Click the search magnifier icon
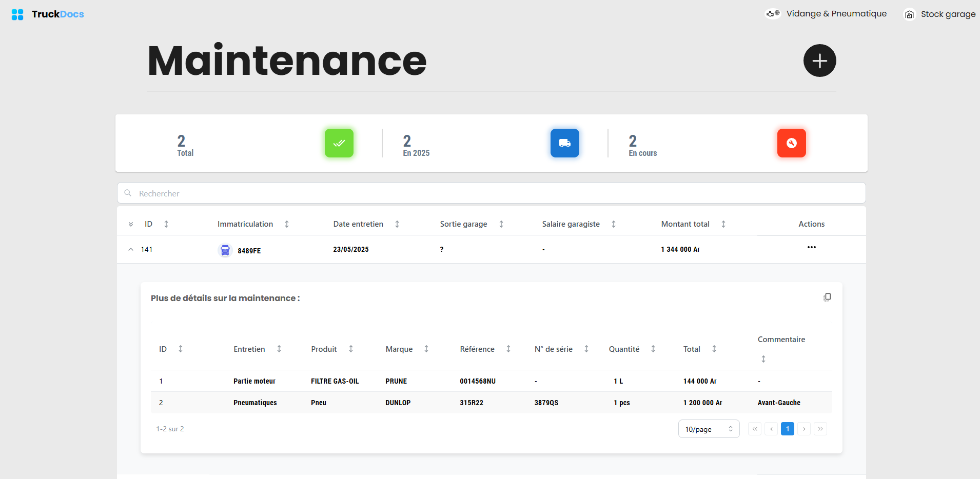This screenshot has height=479, width=980. (128, 193)
